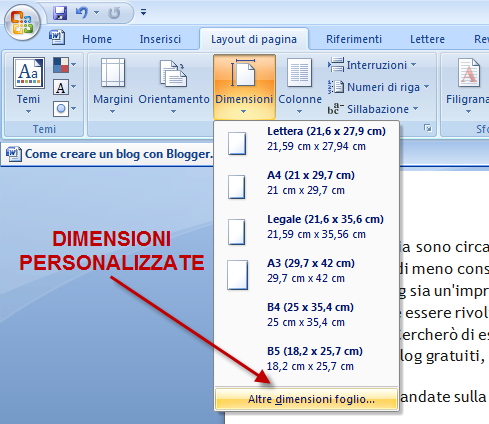Click Altre dimensioni foglio option
Viewport: 489px width, 424px height.
(x=306, y=399)
